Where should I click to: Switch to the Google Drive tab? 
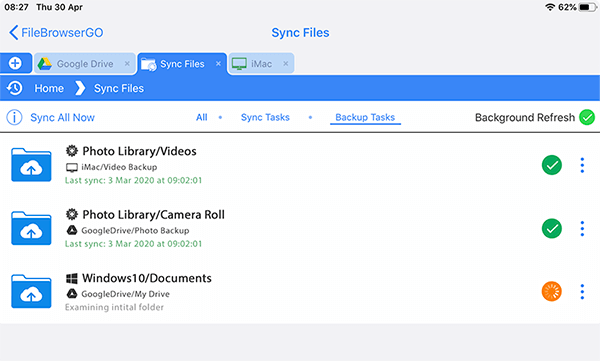click(x=85, y=64)
